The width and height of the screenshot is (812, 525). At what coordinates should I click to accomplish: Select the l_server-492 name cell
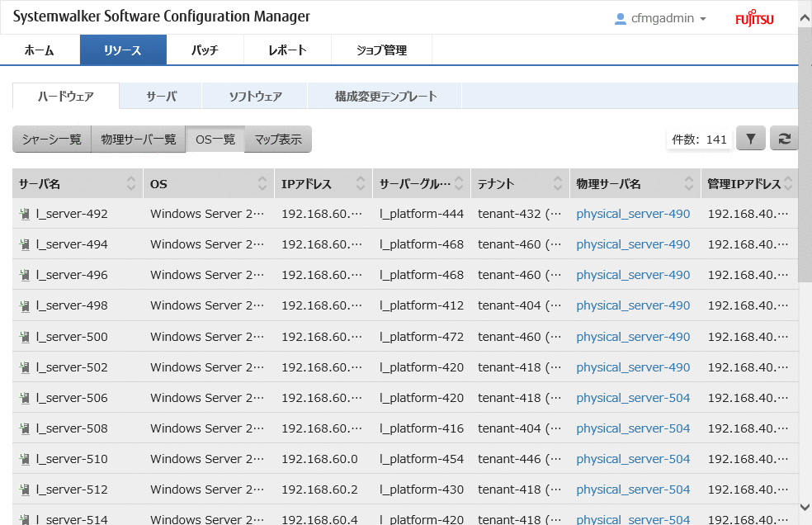point(78,214)
